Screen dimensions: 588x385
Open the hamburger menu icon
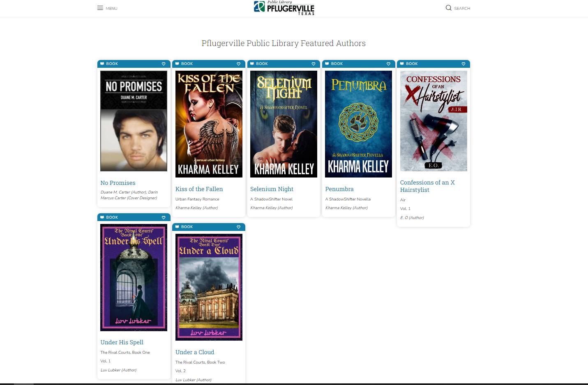[x=100, y=8]
